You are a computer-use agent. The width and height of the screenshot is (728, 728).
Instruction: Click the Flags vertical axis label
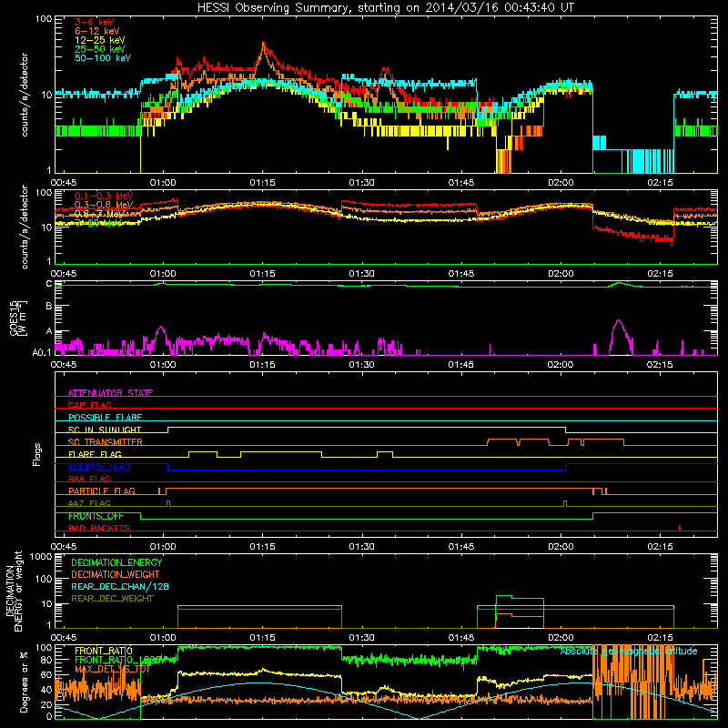point(37,455)
